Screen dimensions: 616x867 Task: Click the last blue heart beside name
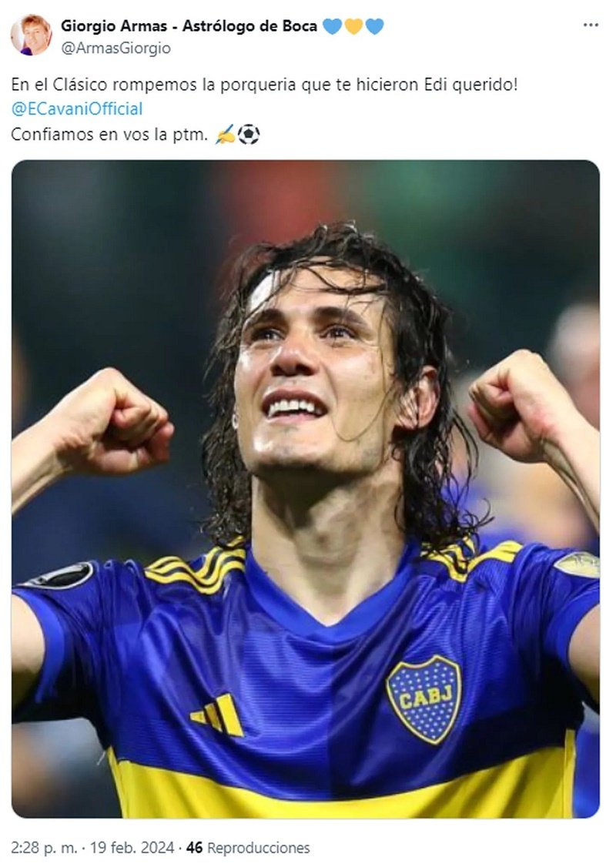pyautogui.click(x=374, y=26)
